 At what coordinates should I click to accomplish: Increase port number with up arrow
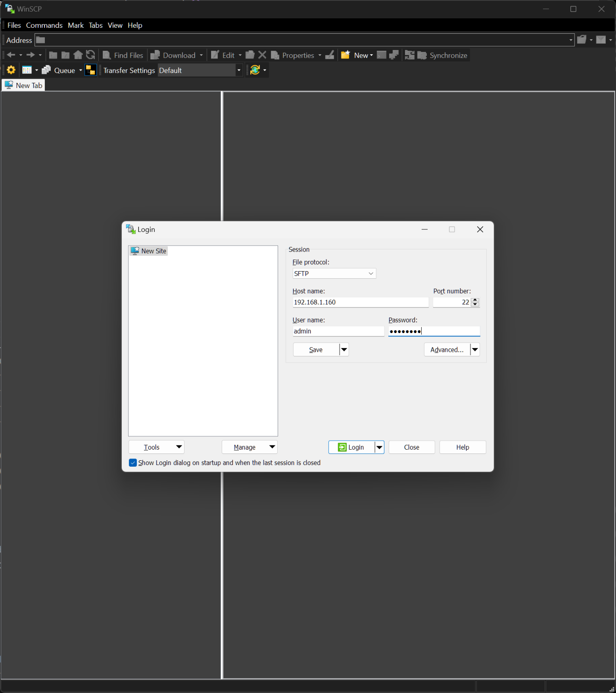475,300
